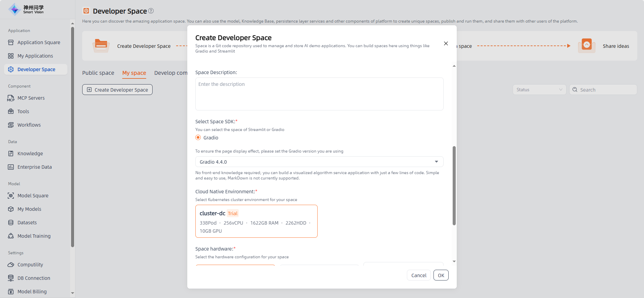Select the cluster-dc environment card
Image resolution: width=644 pixels, height=298 pixels.
click(x=256, y=221)
